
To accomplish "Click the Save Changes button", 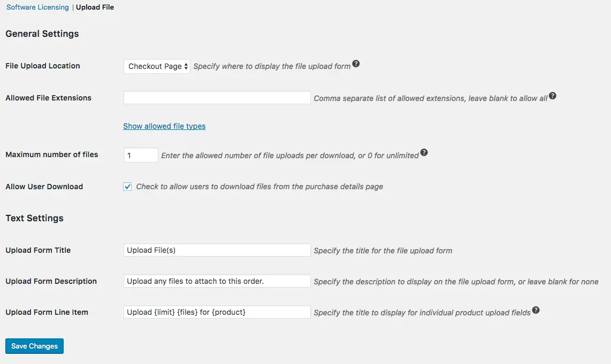I will click(34, 346).
